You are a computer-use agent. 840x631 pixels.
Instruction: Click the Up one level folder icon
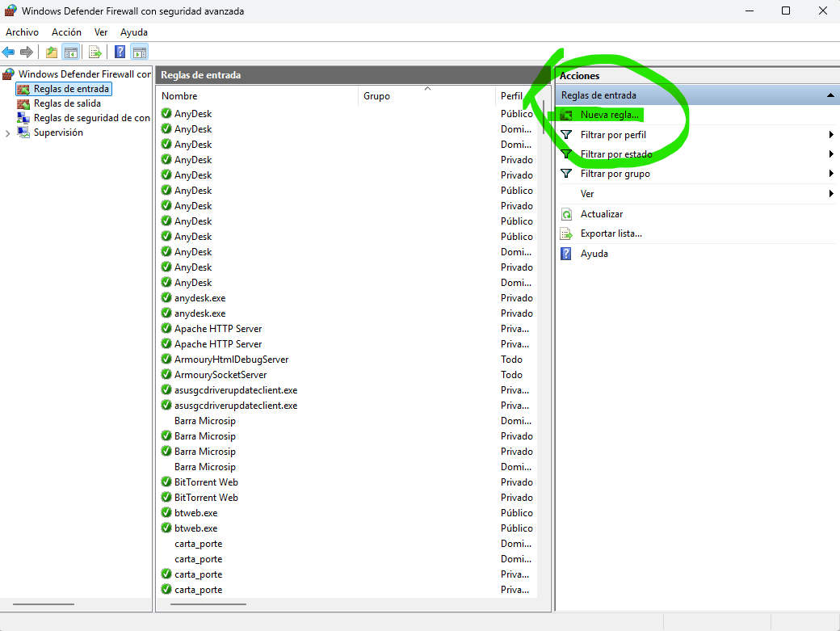(x=52, y=52)
